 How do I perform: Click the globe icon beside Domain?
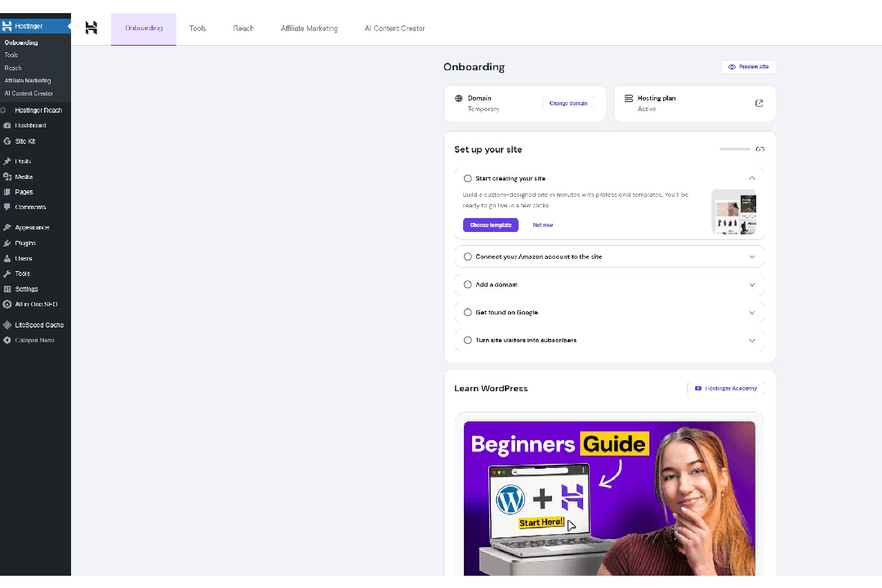pyautogui.click(x=458, y=98)
